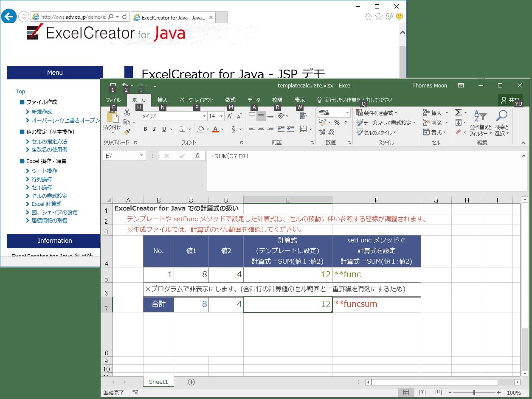Click the format painter brush icon
The width and height of the screenshot is (532, 399).
pos(127,132)
